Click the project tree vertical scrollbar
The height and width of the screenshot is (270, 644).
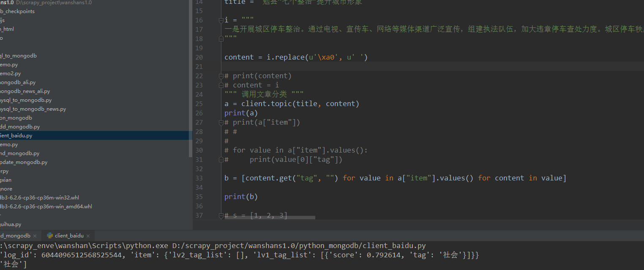[x=191, y=78]
